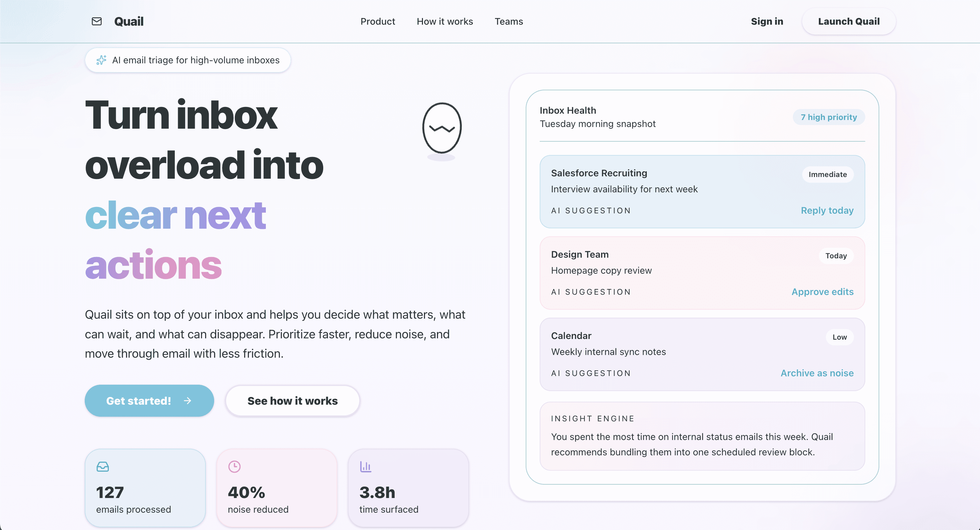Open the Product menu item
The image size is (980, 530).
(x=377, y=21)
